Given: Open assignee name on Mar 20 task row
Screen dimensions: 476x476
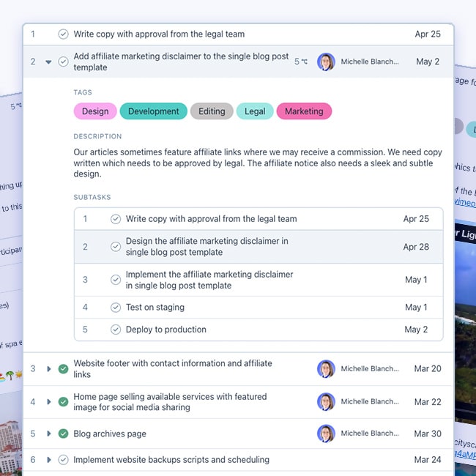Looking at the screenshot, I should 370,369.
